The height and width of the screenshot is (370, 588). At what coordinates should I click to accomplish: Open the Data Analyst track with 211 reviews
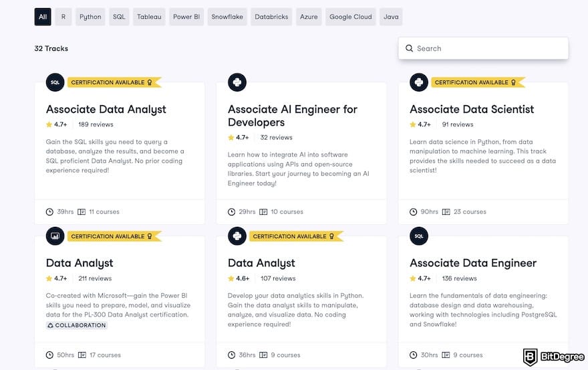coord(80,263)
